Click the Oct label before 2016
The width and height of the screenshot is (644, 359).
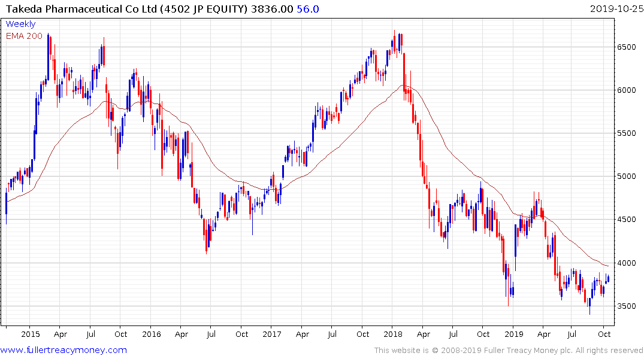(x=121, y=334)
